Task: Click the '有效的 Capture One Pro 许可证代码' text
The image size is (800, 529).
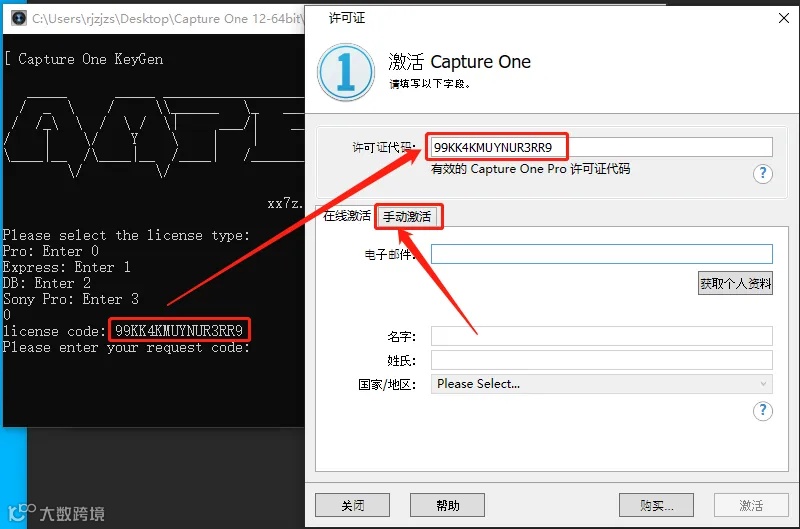Action: [x=531, y=169]
